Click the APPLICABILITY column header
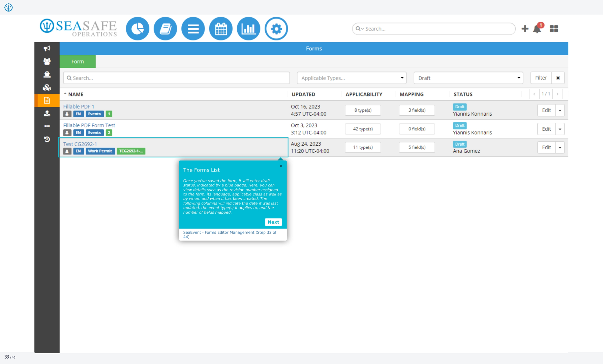Screen dimensions: 603x364 (364, 94)
